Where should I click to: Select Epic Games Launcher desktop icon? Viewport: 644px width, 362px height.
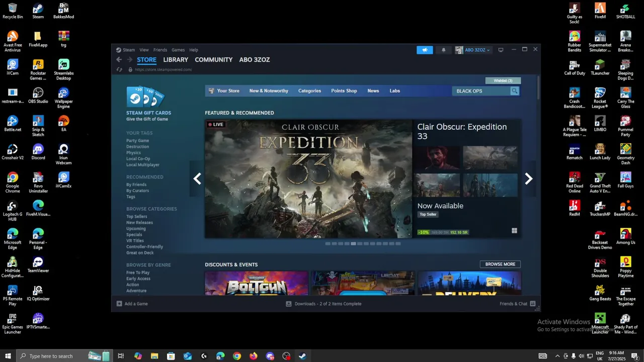tap(13, 324)
